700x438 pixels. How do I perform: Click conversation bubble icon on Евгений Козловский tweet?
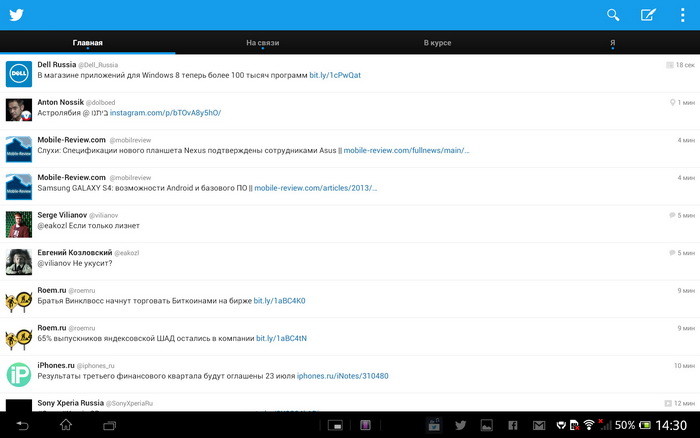coord(672,253)
